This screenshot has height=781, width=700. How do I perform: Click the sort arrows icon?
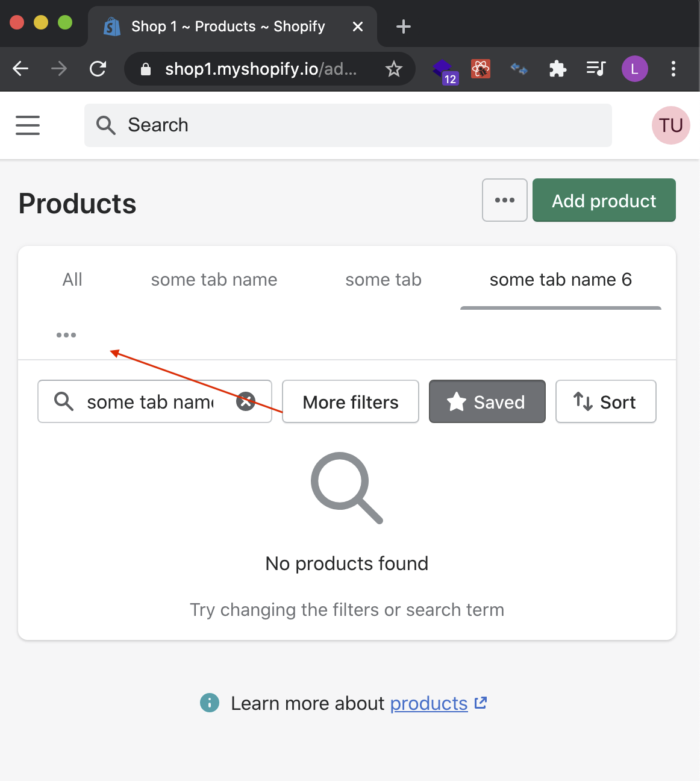[x=583, y=401]
